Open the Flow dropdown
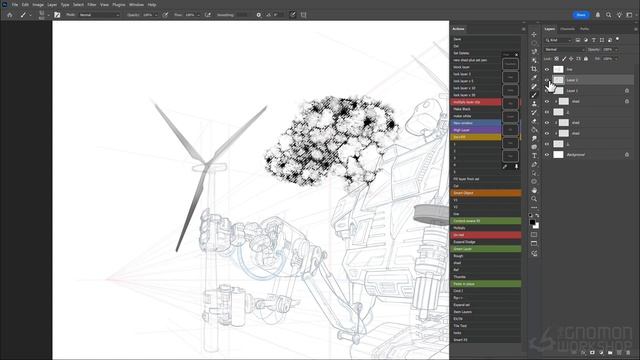 [x=198, y=15]
